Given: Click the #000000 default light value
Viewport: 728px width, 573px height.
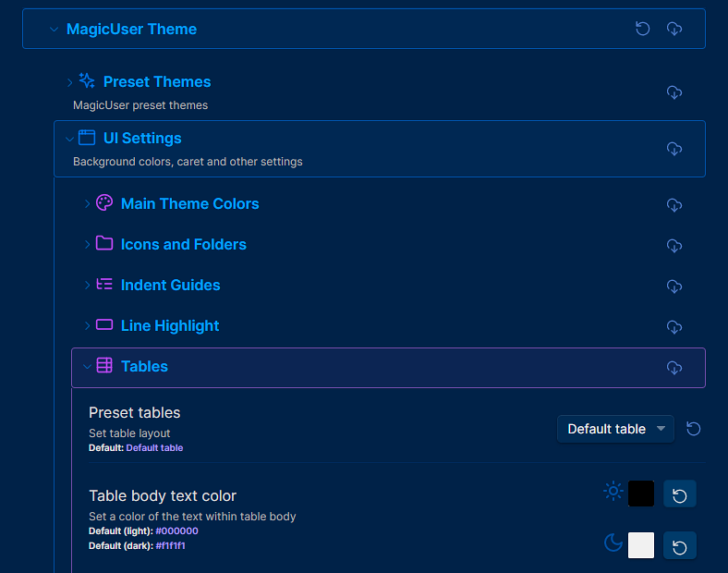Looking at the screenshot, I should pyautogui.click(x=176, y=530).
